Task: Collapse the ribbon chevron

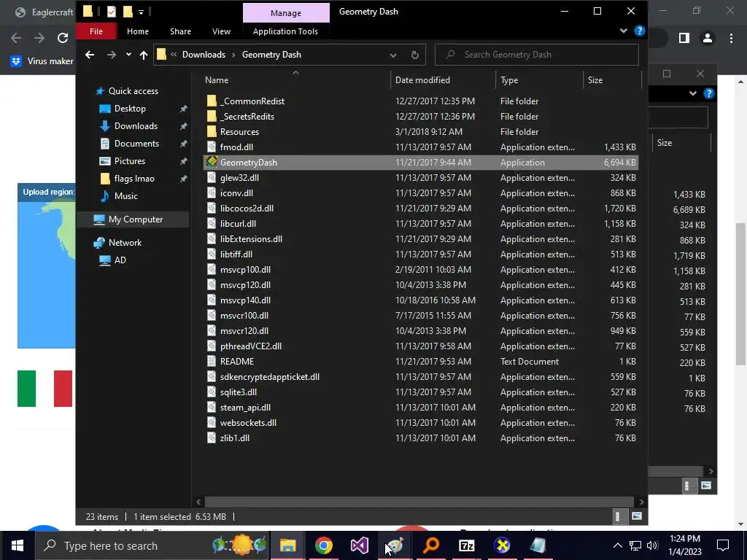Action: point(624,31)
